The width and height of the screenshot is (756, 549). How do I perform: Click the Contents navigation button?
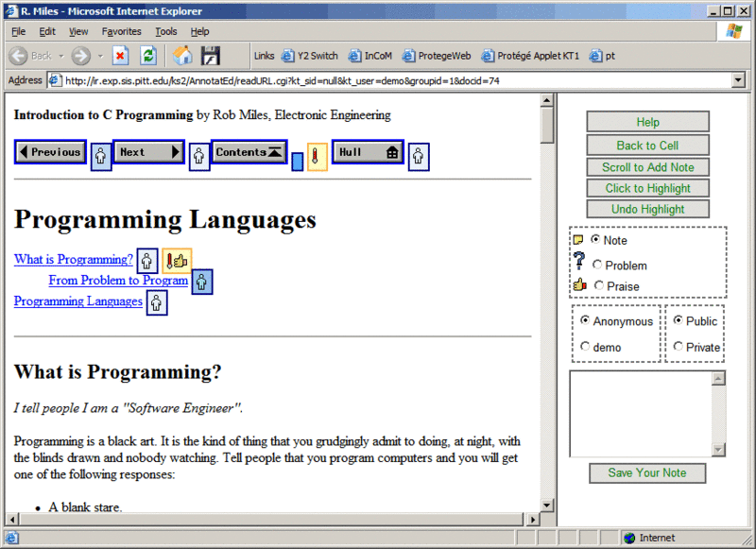pos(249,152)
